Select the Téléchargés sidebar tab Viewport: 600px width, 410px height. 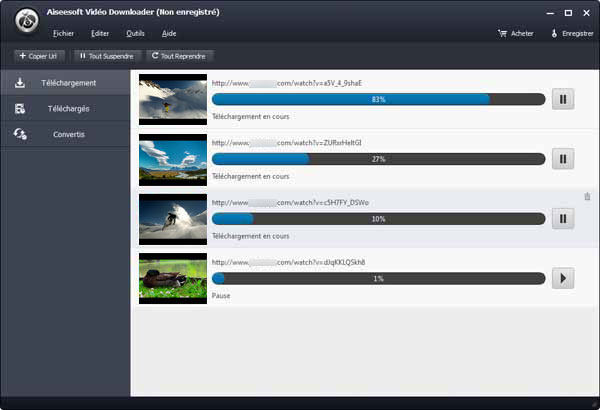pos(65,109)
